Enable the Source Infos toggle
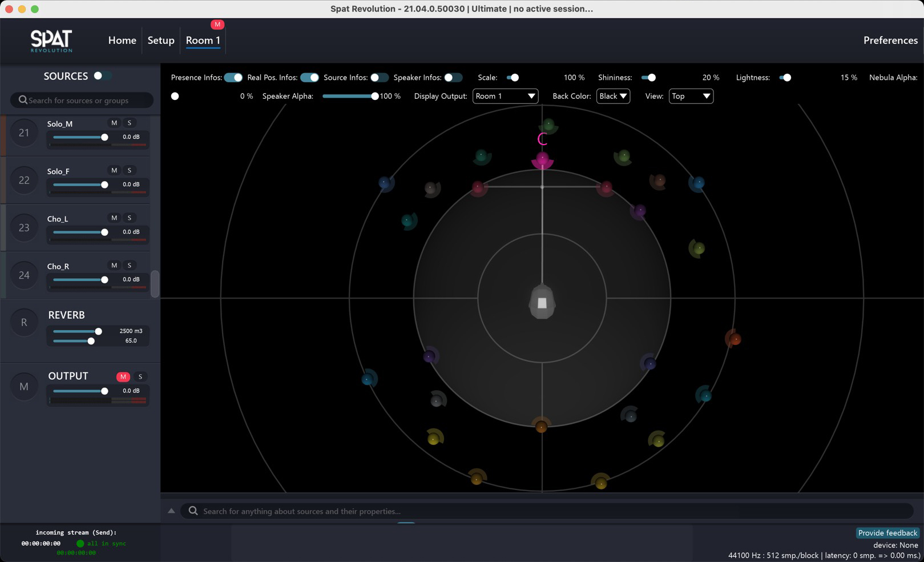 pyautogui.click(x=379, y=78)
